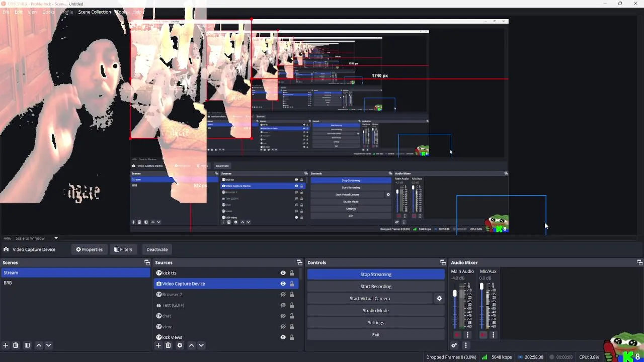644x362 pixels.
Task: Hide the kick tts source
Action: pos(283,273)
